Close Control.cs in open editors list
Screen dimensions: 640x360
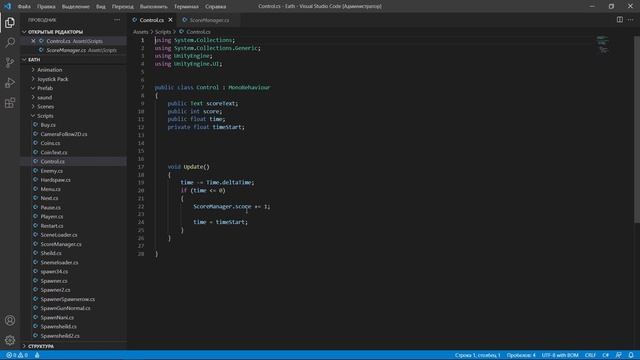pyautogui.click(x=33, y=41)
